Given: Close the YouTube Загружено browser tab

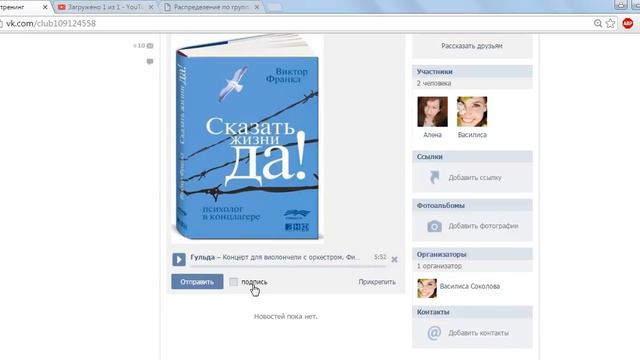Looking at the screenshot, I should tap(151, 7).
